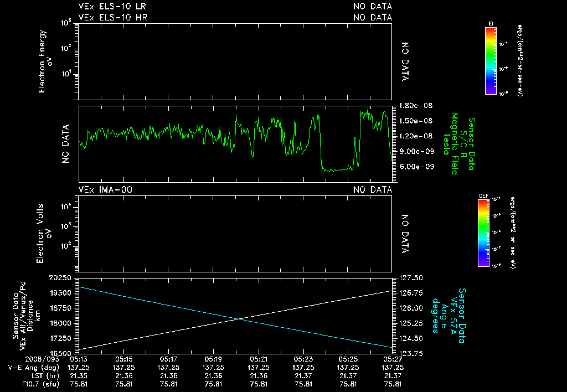Image resolution: width=567 pixels, height=392 pixels.
Task: Click the VEx IMA-00 panel title
Action: click(105, 189)
